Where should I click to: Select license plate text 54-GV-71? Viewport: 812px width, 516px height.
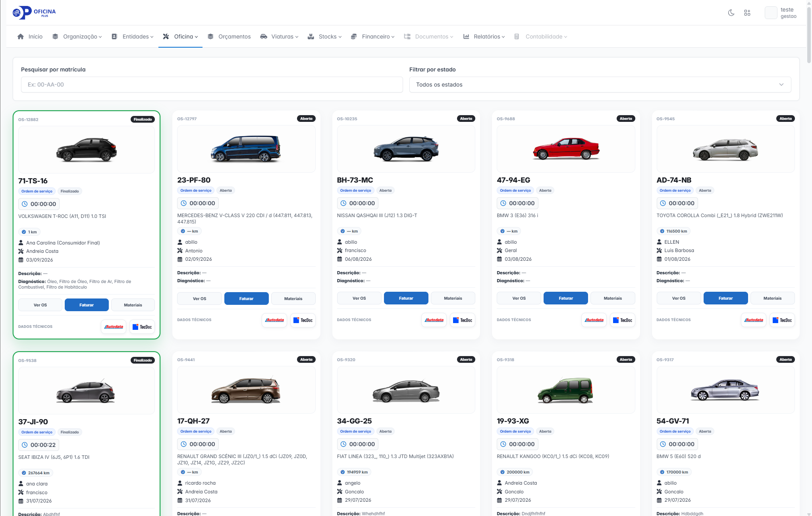coord(673,421)
